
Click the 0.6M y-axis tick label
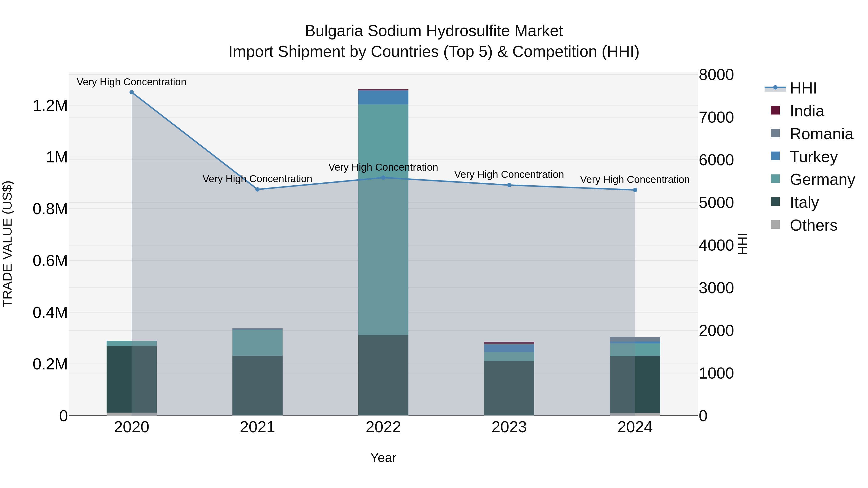pyautogui.click(x=50, y=261)
